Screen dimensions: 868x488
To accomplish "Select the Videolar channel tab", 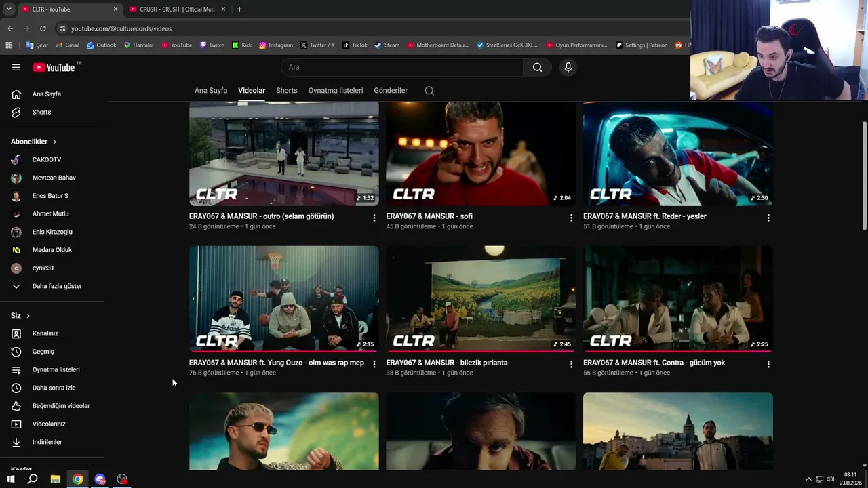I will pyautogui.click(x=252, y=91).
